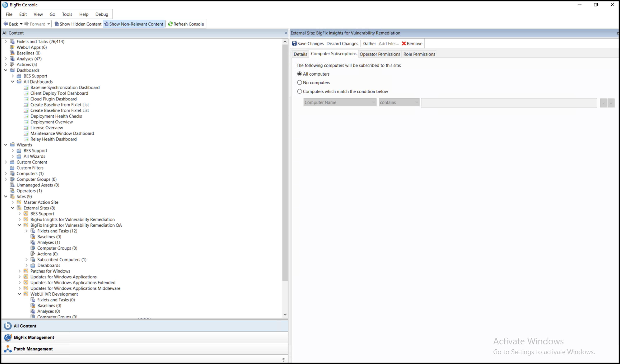Select Computers which match the condition option
Viewport: 620px width, 364px height.
point(299,92)
